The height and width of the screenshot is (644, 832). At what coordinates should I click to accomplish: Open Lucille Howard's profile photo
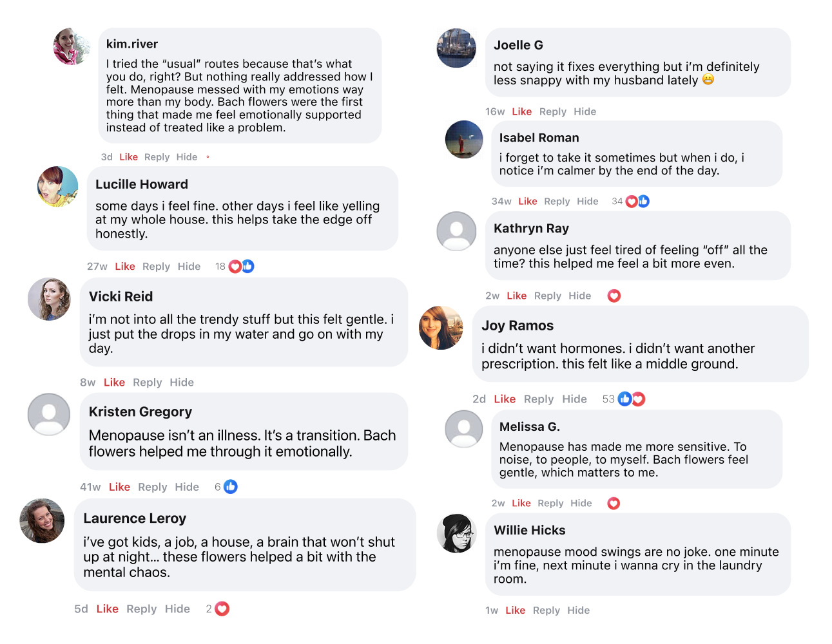pyautogui.click(x=58, y=187)
